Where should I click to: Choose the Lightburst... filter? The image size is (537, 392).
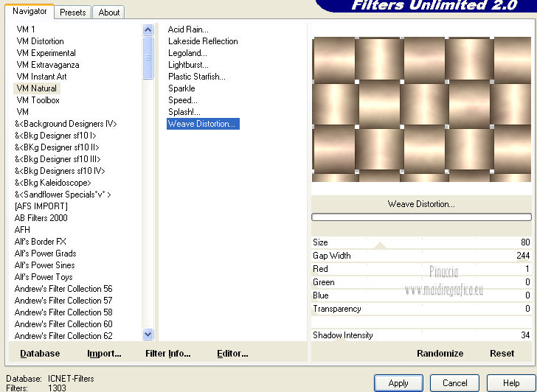[x=188, y=65]
